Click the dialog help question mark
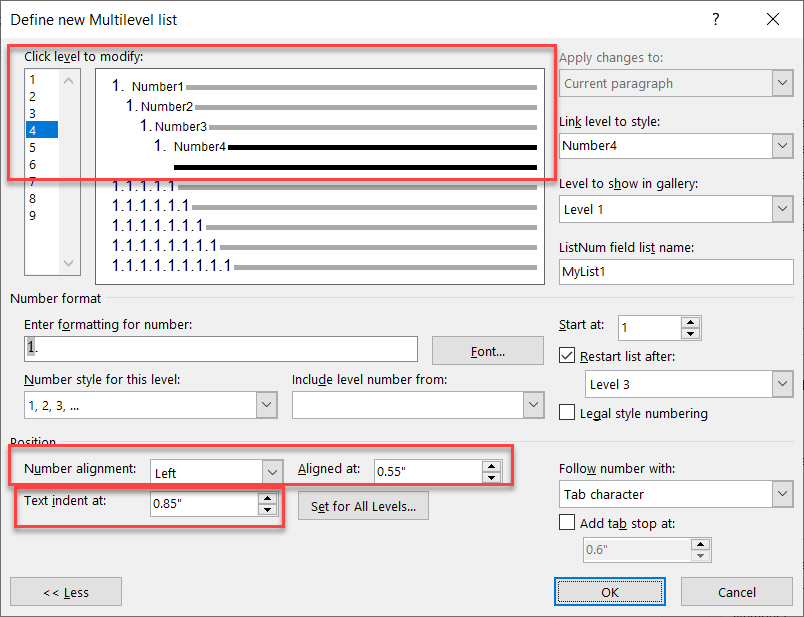 coord(717,19)
